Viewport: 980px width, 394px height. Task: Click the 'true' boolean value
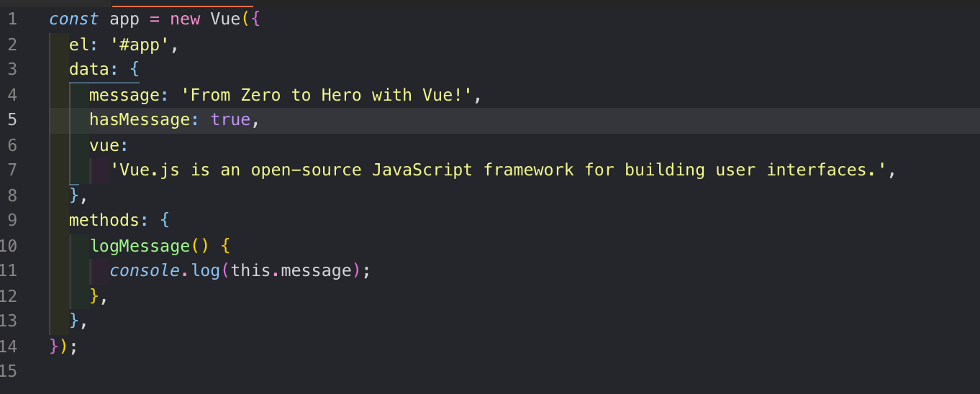(230, 120)
